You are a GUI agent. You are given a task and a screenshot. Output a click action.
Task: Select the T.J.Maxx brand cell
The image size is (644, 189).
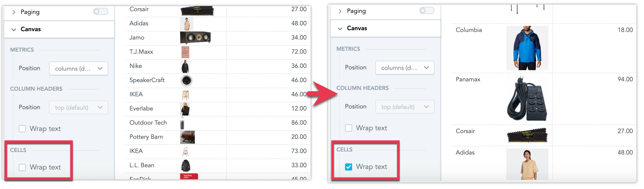[x=141, y=52]
